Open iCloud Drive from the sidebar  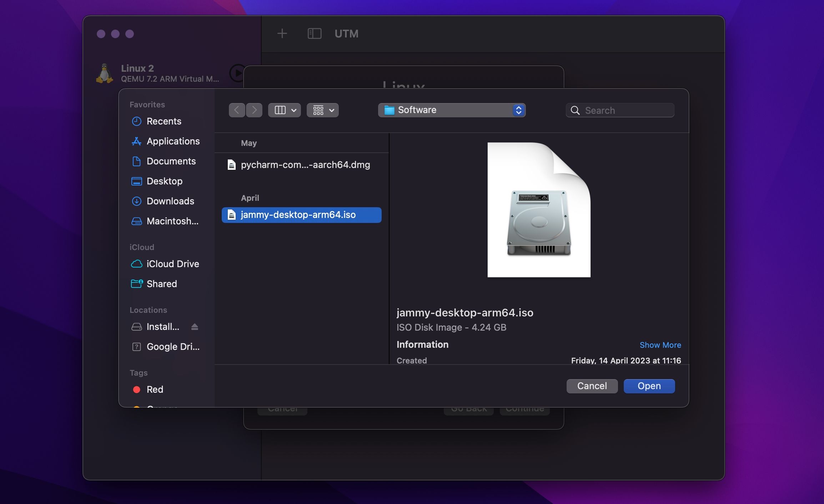[173, 264]
